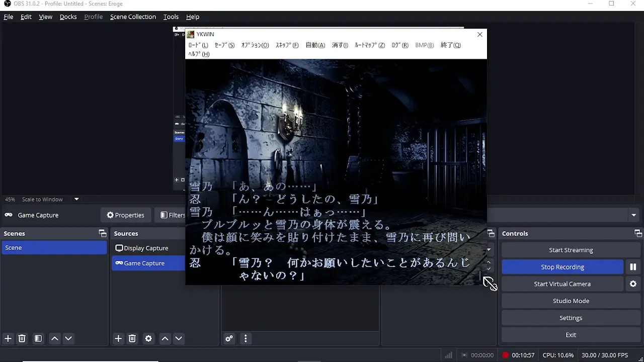Click Start Streaming
Viewport: 644px width, 362px height.
571,250
